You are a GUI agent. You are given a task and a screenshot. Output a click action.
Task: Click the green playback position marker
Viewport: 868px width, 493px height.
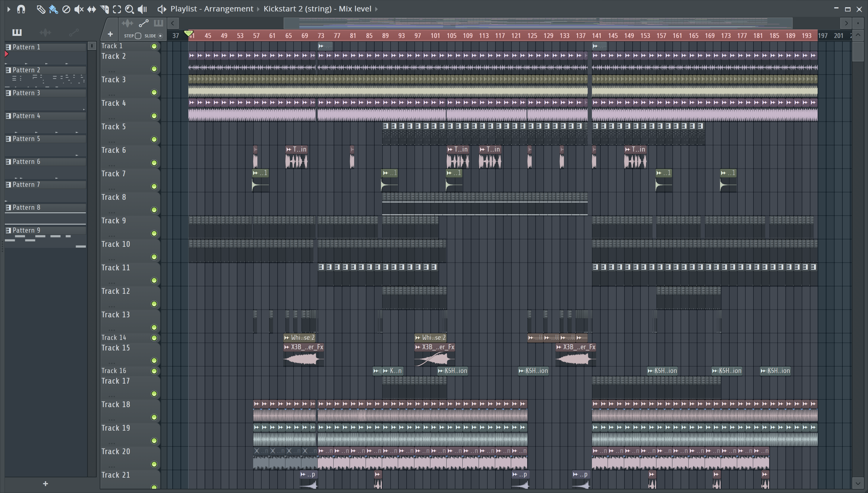[x=189, y=33]
